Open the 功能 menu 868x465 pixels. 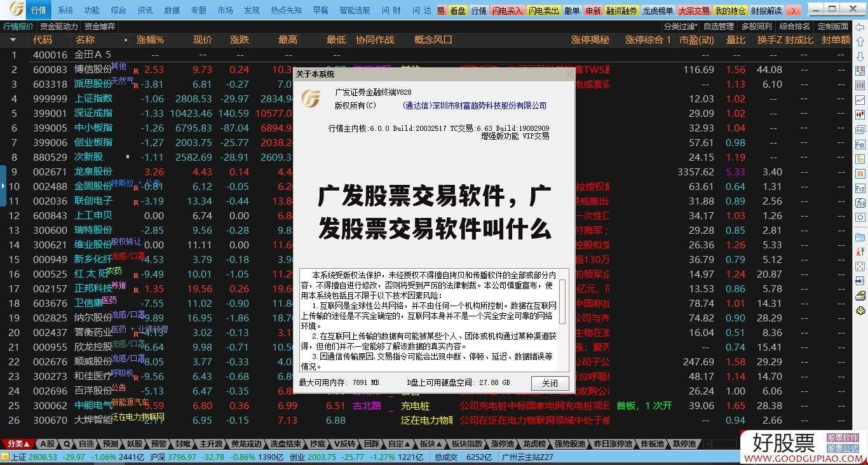click(x=92, y=11)
